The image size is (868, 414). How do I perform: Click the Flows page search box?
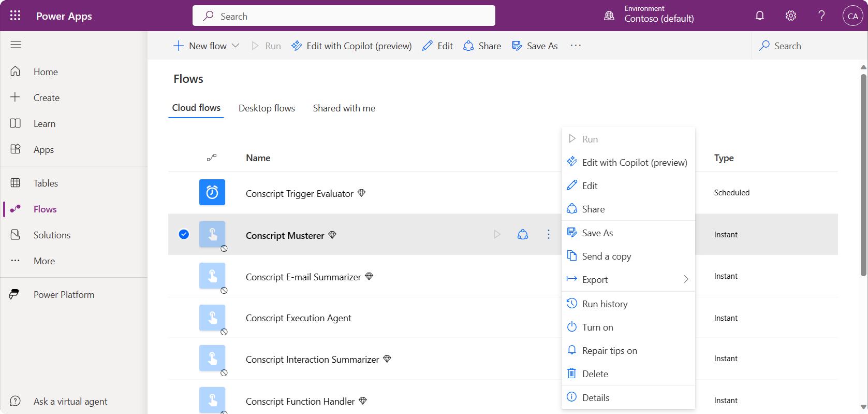click(805, 46)
